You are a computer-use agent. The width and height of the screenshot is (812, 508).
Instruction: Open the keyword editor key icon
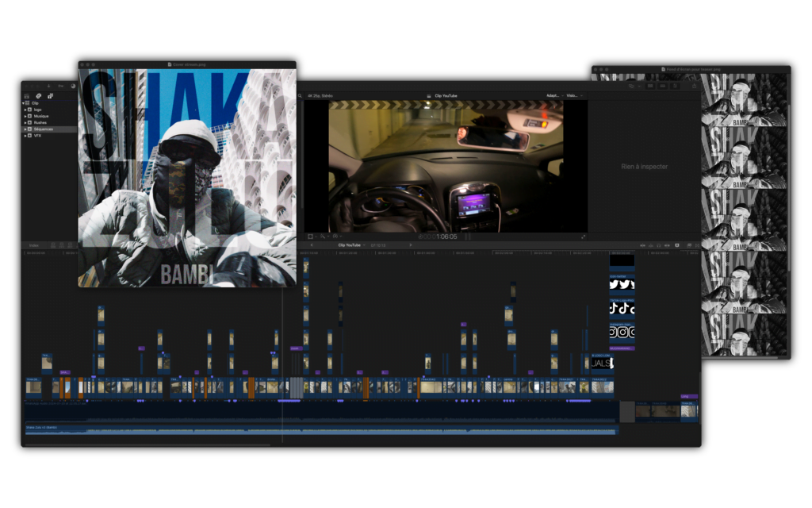tap(60, 86)
